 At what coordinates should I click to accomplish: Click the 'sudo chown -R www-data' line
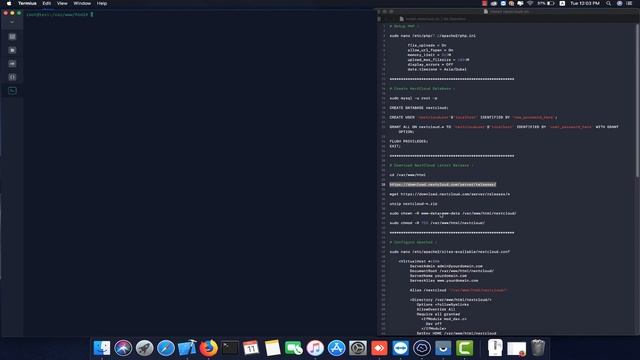[x=453, y=213]
